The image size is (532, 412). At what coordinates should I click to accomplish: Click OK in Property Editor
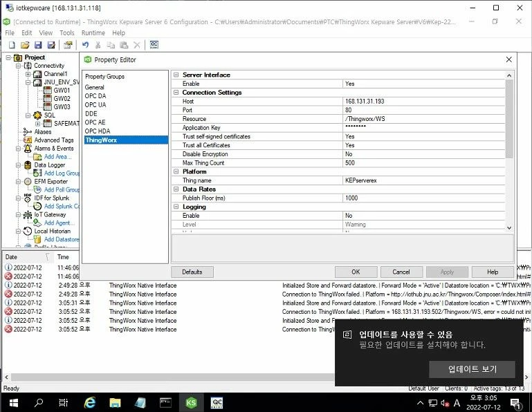tap(356, 272)
